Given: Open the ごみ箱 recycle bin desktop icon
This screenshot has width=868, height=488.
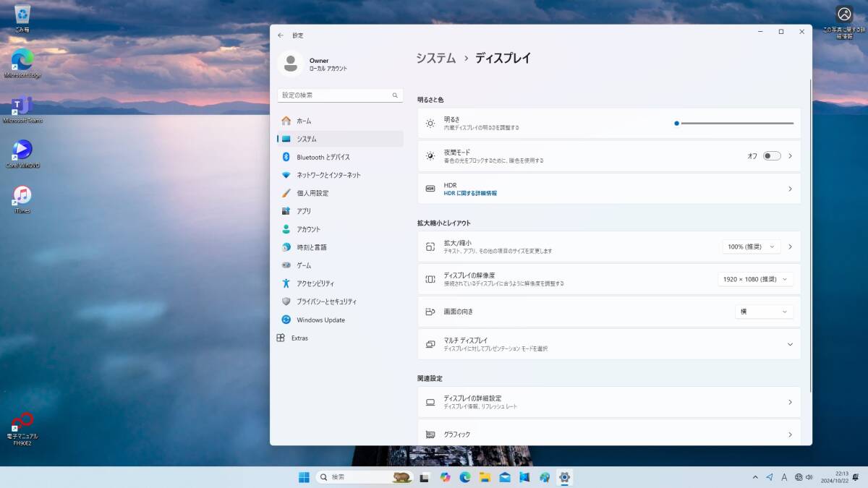Looking at the screenshot, I should tap(22, 19).
